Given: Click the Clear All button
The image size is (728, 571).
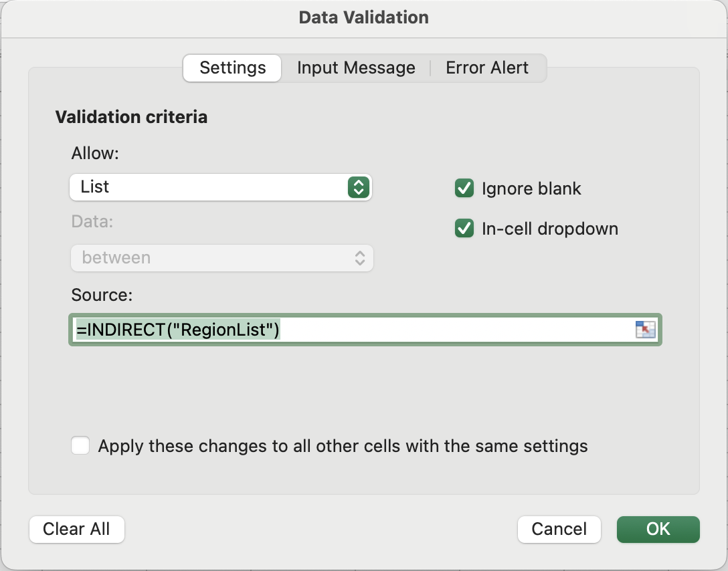Looking at the screenshot, I should pyautogui.click(x=76, y=530).
